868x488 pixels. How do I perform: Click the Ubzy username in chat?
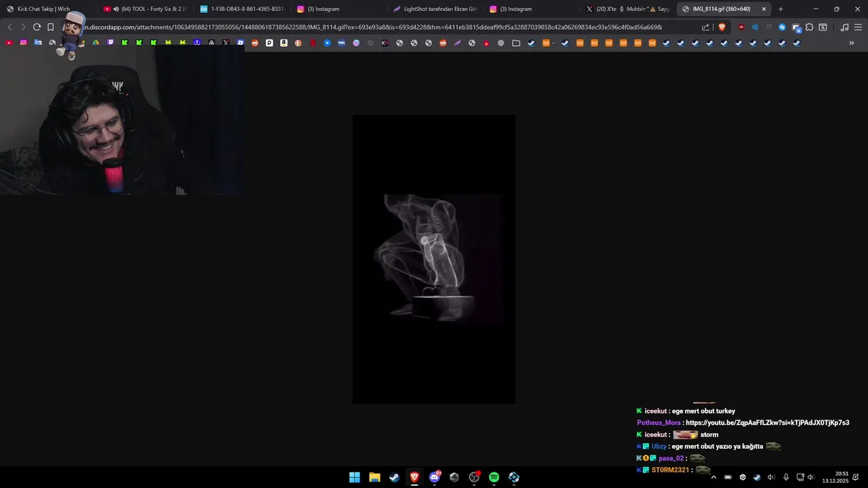tap(658, 447)
